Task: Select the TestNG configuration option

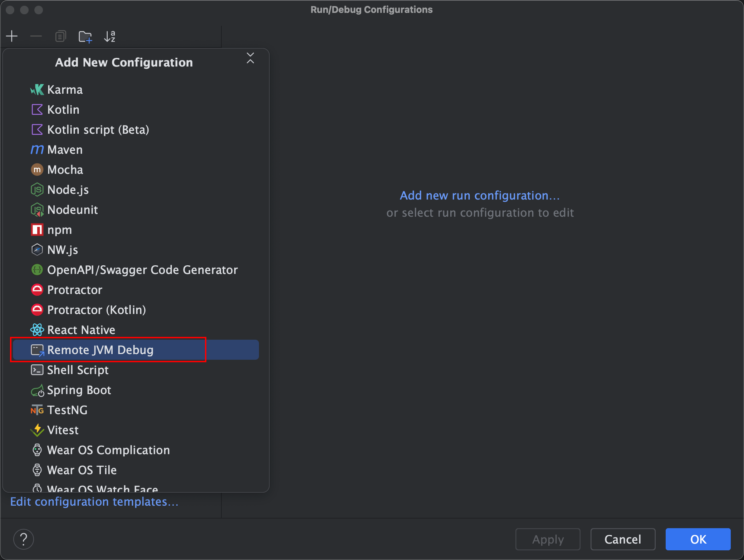Action: (67, 410)
